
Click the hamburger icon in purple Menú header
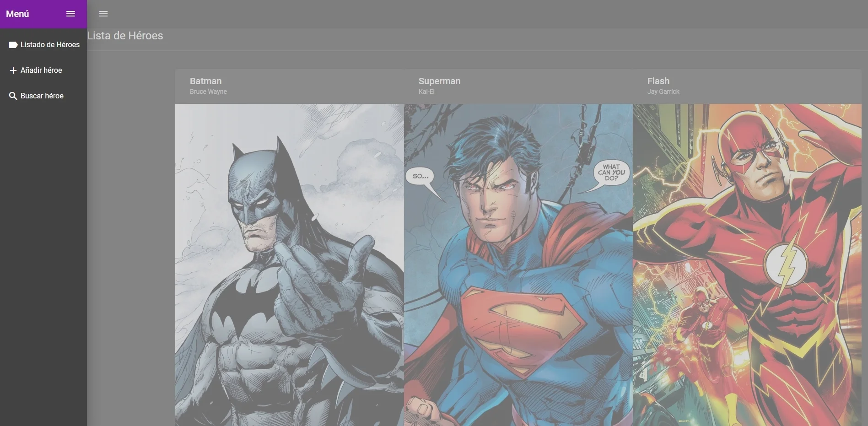pyautogui.click(x=70, y=14)
